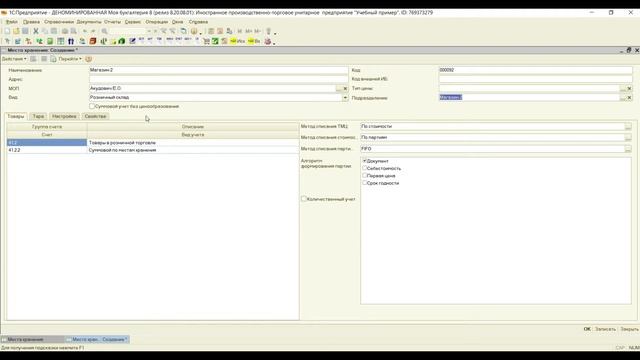The width and height of the screenshot is (640, 360).
Task: Click the green house toolbar icon
Action: pos(122,41)
